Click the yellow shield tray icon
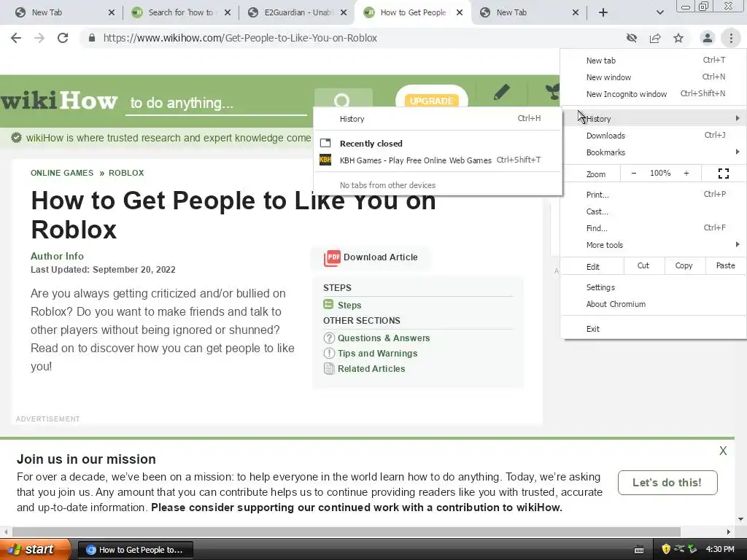The width and height of the screenshot is (747, 560). 666,549
